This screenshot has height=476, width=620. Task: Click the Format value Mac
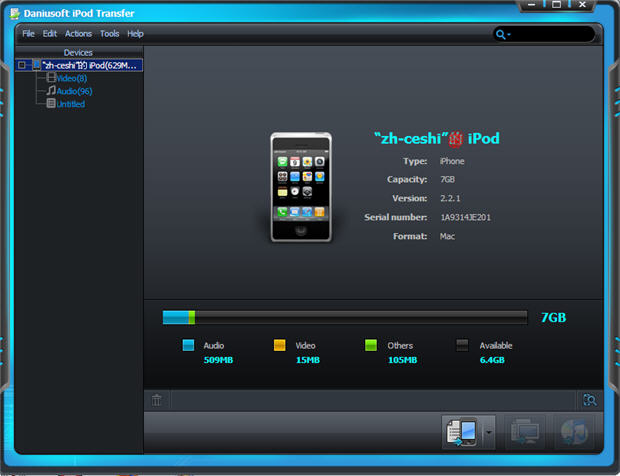pyautogui.click(x=447, y=236)
